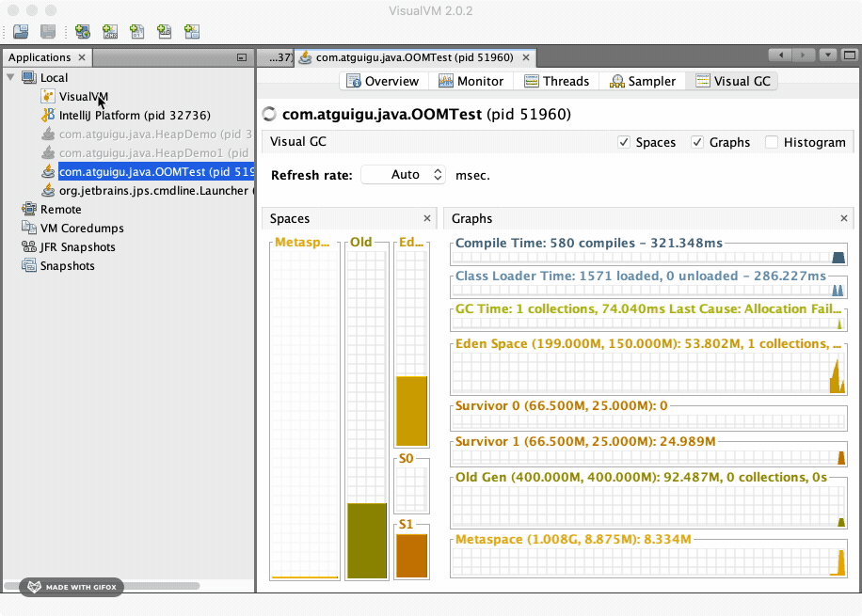This screenshot has width=862, height=616.
Task: Close the Spaces panel
Action: pyautogui.click(x=427, y=218)
